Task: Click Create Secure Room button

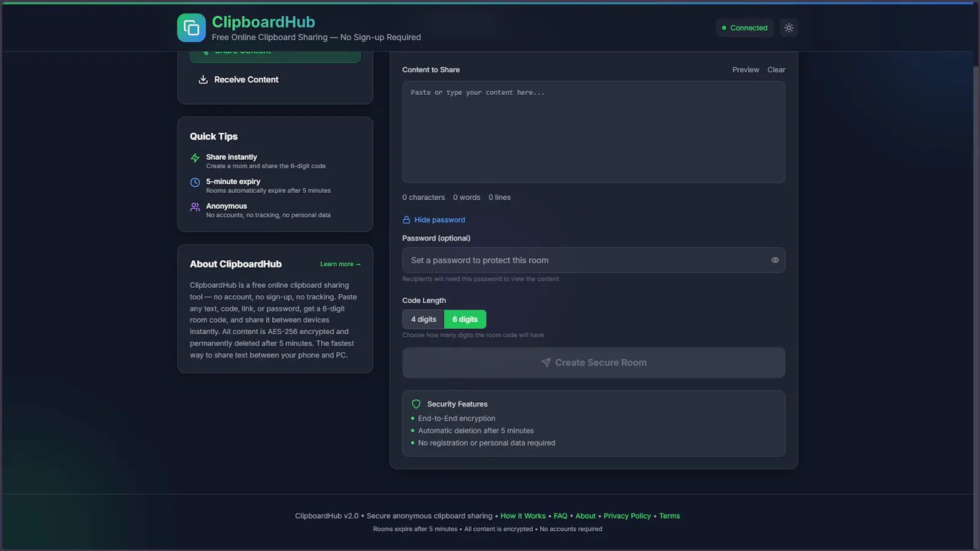Action: click(594, 362)
